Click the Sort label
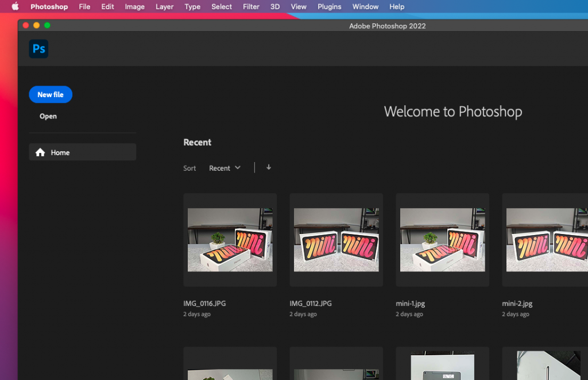This screenshot has height=380, width=588. coord(189,168)
